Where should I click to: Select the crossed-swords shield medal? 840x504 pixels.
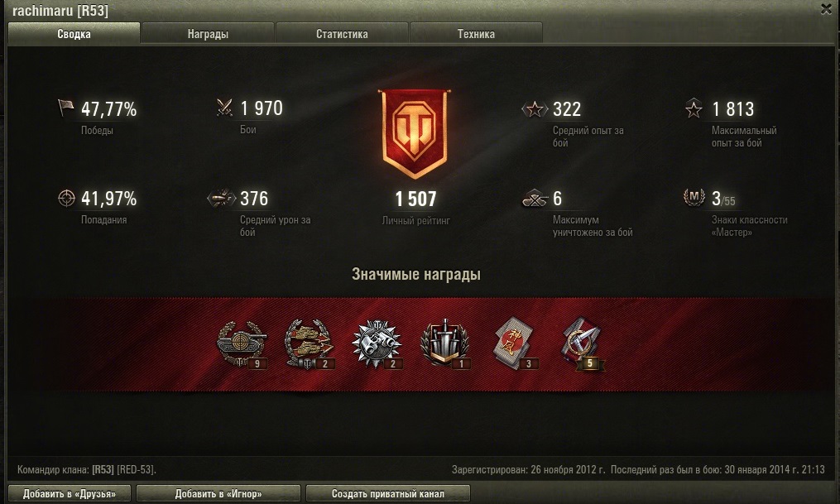click(x=445, y=344)
